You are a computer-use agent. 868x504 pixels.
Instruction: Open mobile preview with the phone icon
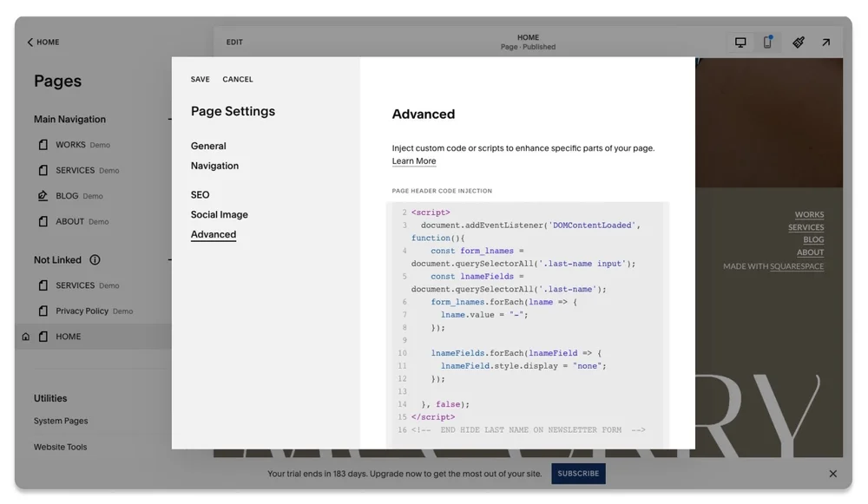pos(767,42)
